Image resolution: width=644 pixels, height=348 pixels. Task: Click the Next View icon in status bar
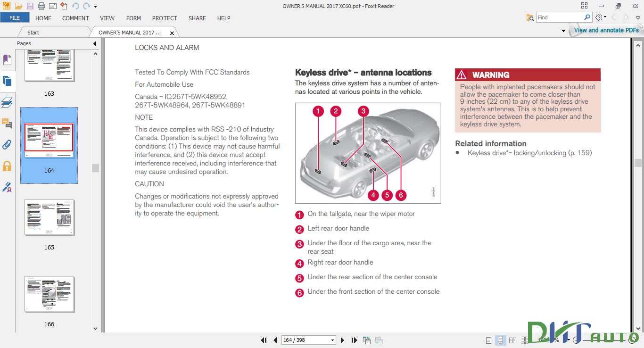(x=379, y=340)
